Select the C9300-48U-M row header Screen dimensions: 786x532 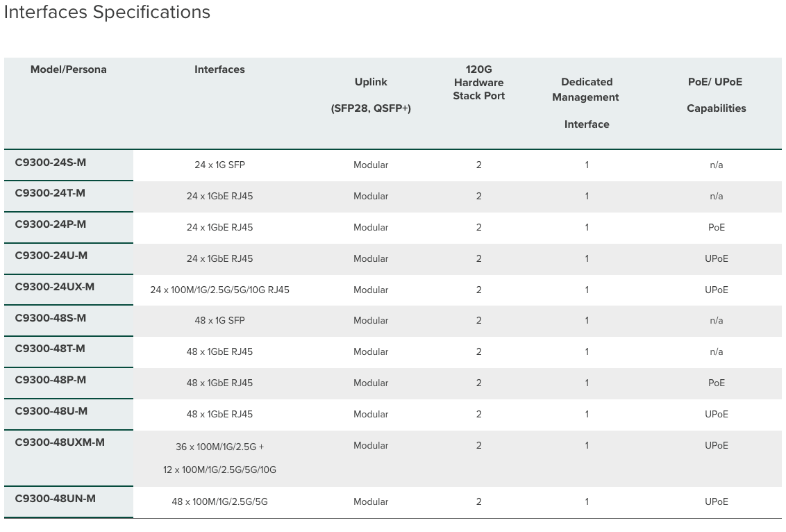[x=51, y=411]
